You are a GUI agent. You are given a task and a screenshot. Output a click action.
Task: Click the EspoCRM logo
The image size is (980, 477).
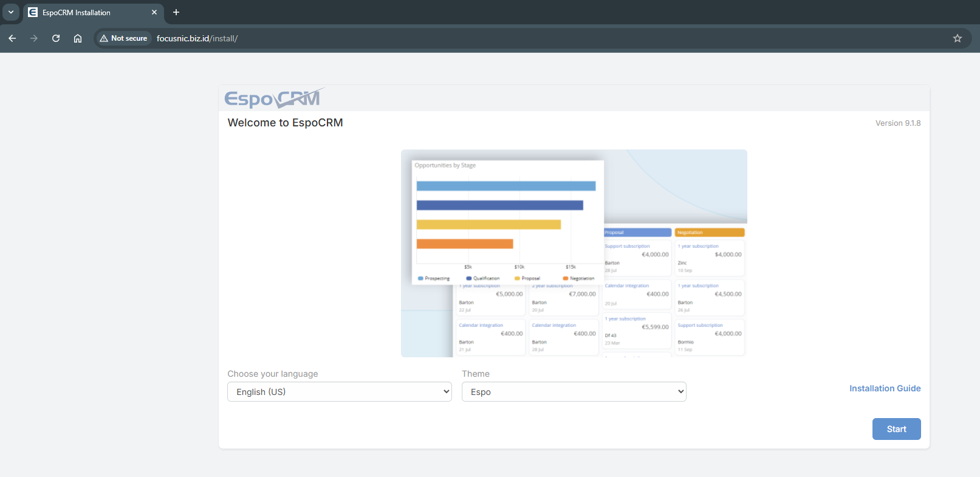pyautogui.click(x=273, y=98)
